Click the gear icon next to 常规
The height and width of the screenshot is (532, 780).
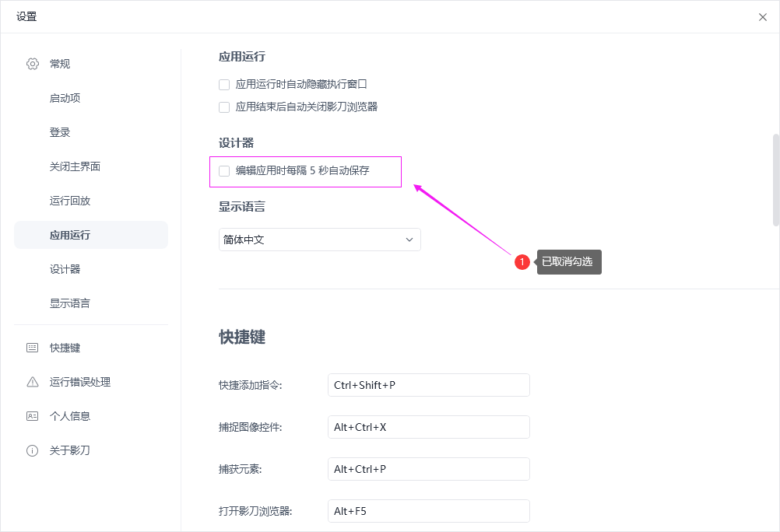(x=33, y=64)
